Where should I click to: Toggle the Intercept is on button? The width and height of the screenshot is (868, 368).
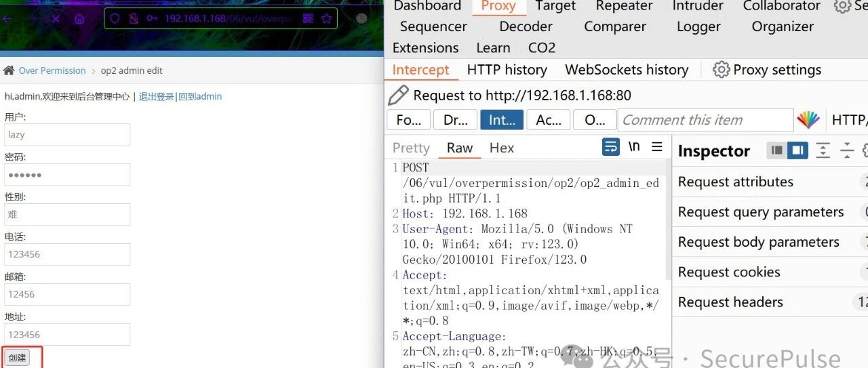point(502,120)
